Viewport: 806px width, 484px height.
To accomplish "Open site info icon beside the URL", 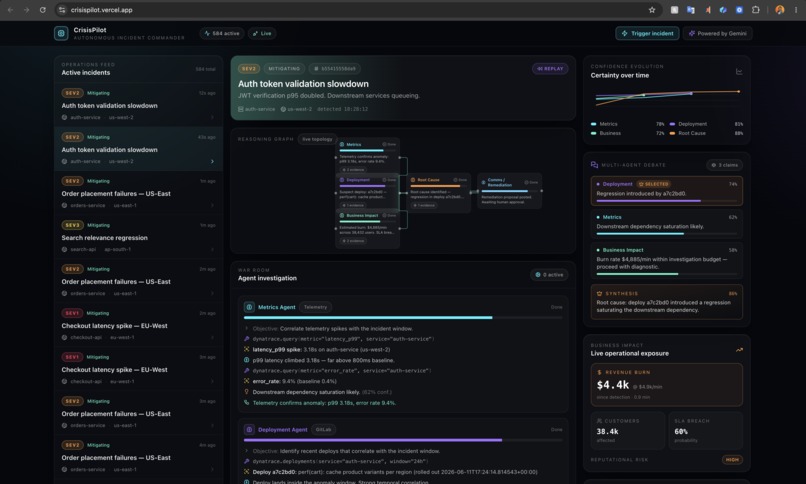I will [x=62, y=10].
